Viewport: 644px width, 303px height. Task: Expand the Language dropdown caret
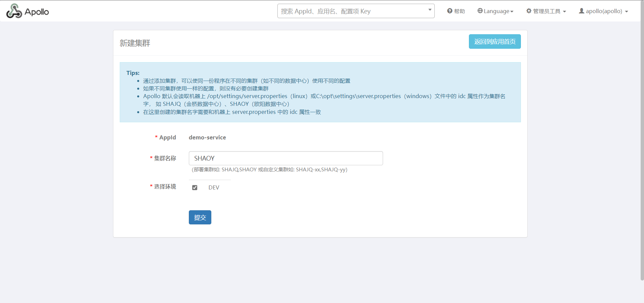tap(512, 12)
